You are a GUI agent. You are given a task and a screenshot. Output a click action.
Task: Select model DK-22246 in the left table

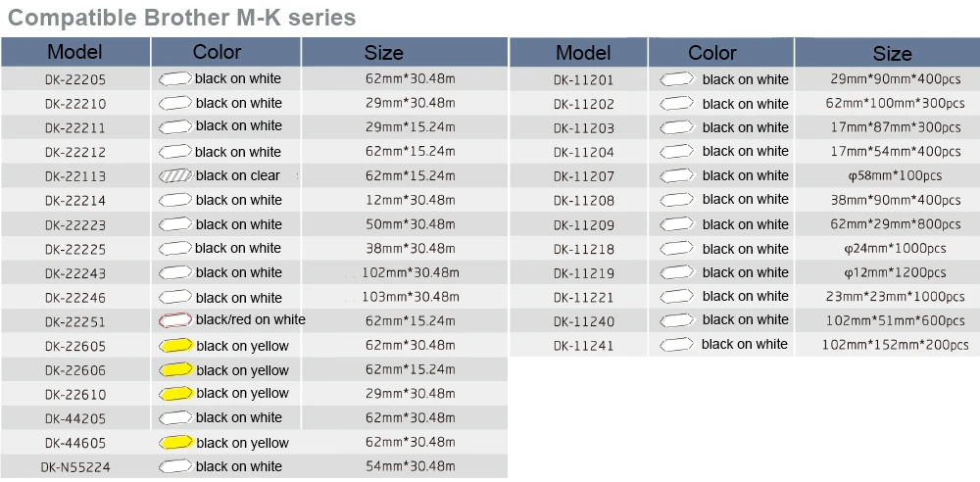[75, 297]
